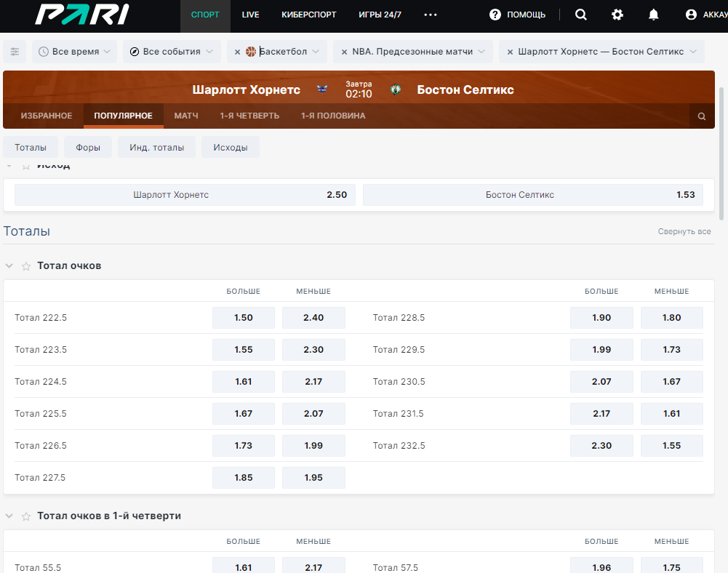This screenshot has width=728, height=573.
Task: Go to the КИБЕРСПОРТ navigation tab
Action: tap(309, 15)
